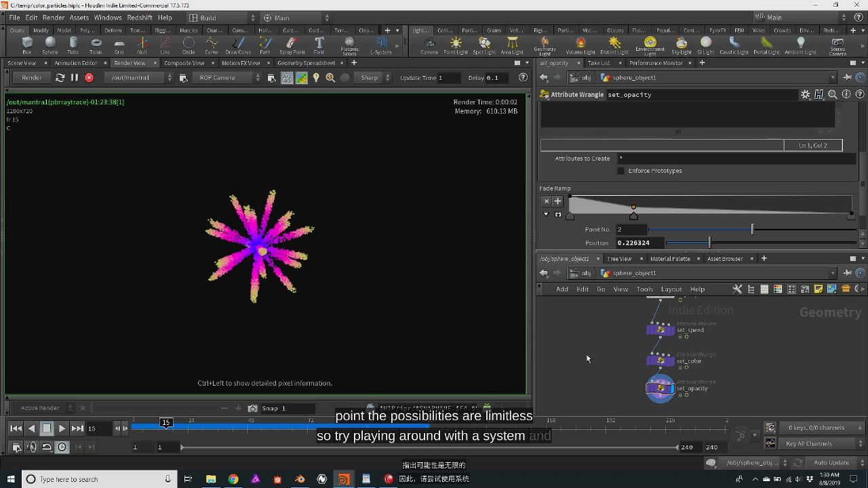The width and height of the screenshot is (868, 488).
Task: Click the restart render refresh icon
Action: [x=60, y=78]
